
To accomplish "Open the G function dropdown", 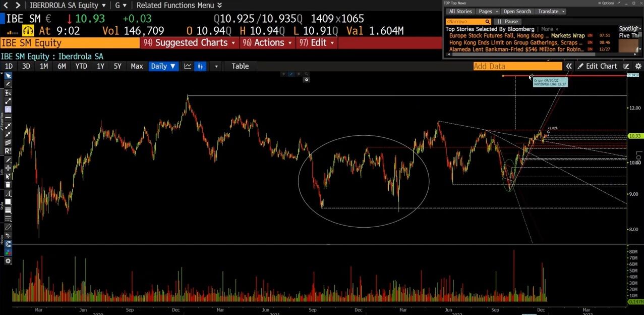I will pyautogui.click(x=121, y=5).
